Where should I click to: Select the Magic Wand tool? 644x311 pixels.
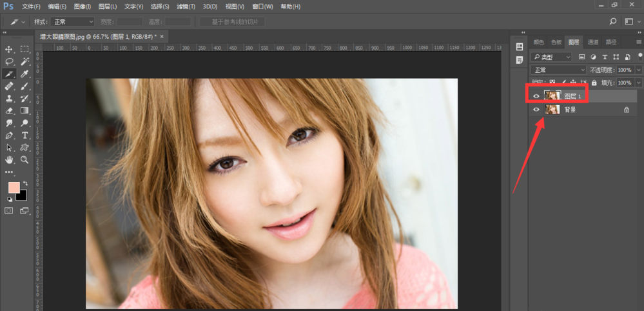coord(25,61)
